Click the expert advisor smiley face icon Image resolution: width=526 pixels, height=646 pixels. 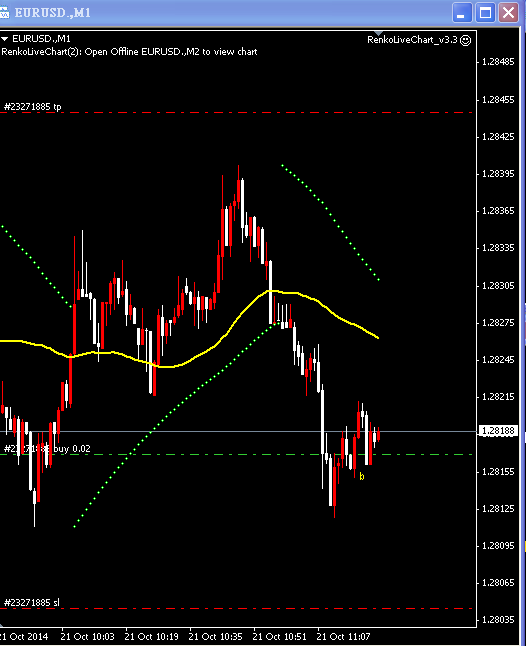pos(465,40)
